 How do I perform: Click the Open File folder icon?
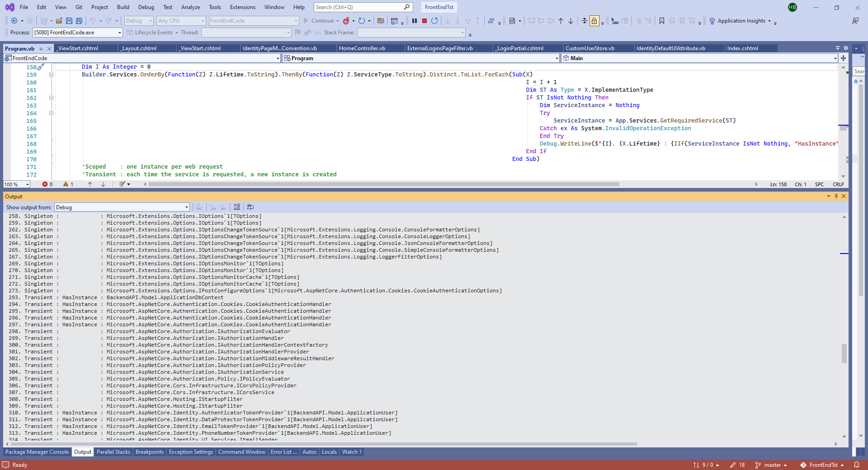[59, 21]
